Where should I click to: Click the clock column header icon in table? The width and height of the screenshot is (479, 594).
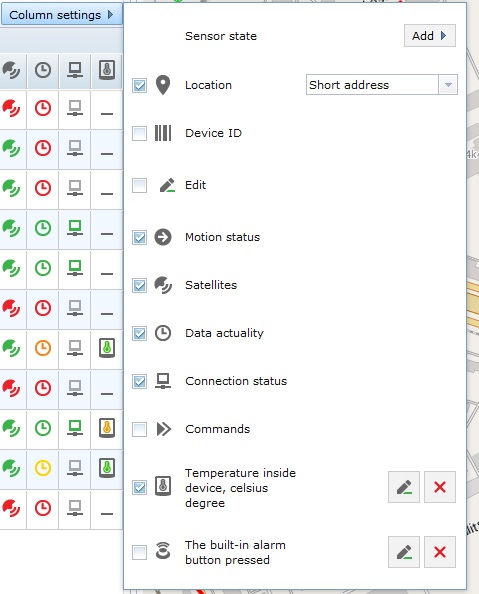pos(43,70)
